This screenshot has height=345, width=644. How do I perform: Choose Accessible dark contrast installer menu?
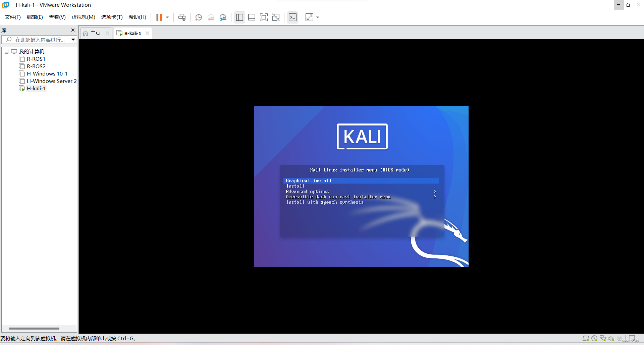(x=361, y=197)
